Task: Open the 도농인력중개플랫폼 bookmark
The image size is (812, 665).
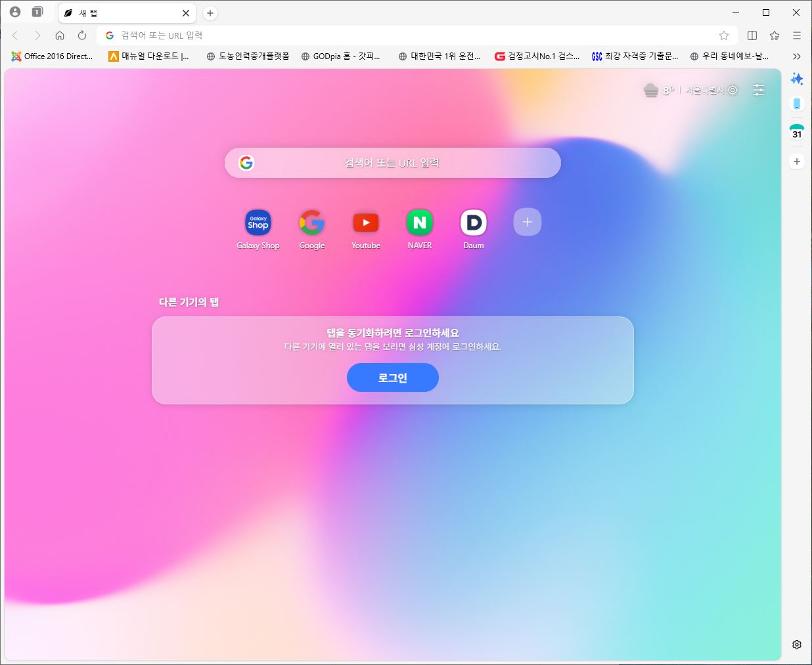Action: (x=248, y=56)
